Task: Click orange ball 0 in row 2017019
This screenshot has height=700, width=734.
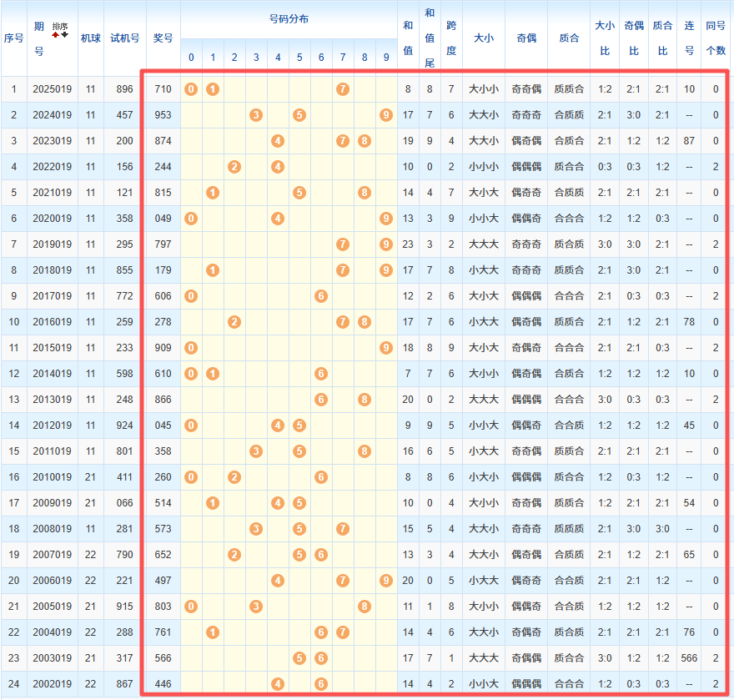Action: pyautogui.click(x=191, y=296)
